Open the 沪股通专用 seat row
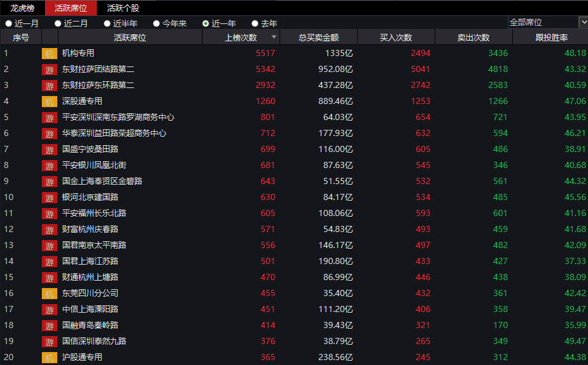The height and width of the screenshot is (365, 588). (x=294, y=357)
